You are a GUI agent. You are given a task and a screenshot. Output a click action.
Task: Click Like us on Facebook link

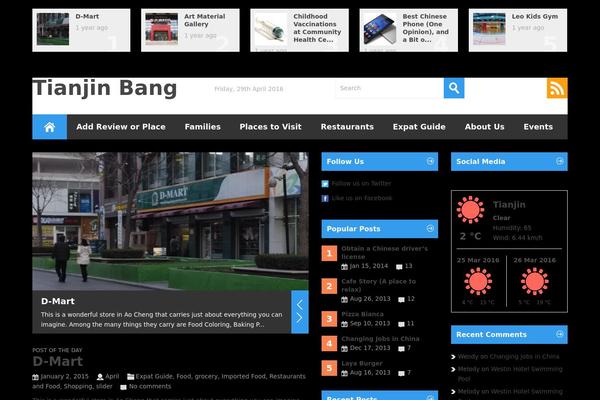[362, 198]
